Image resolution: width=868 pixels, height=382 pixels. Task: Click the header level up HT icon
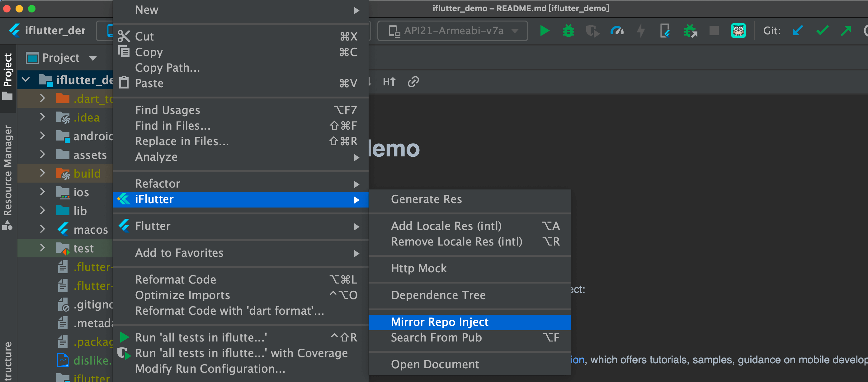point(389,82)
